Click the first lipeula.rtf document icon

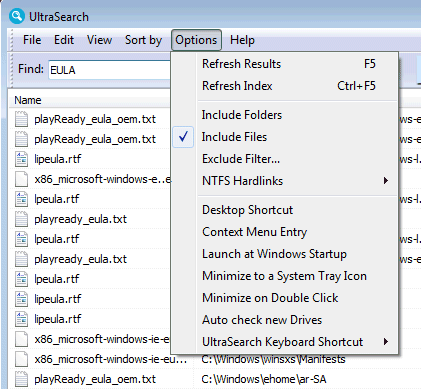(x=21, y=159)
